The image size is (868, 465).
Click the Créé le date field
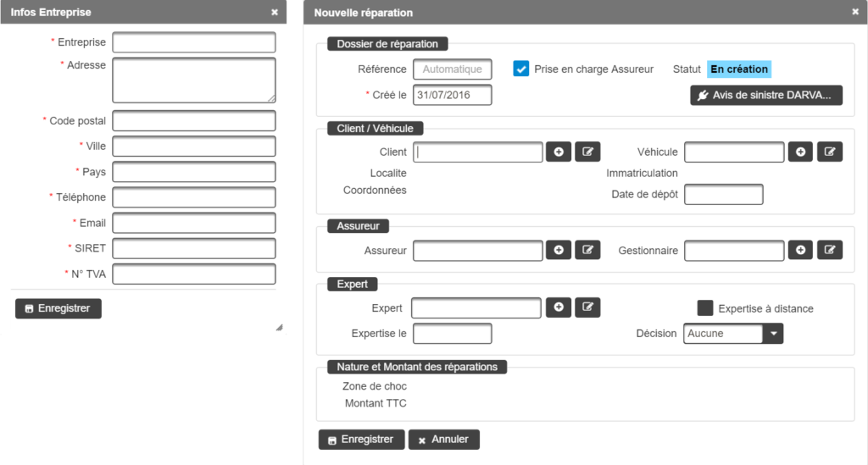tap(453, 95)
